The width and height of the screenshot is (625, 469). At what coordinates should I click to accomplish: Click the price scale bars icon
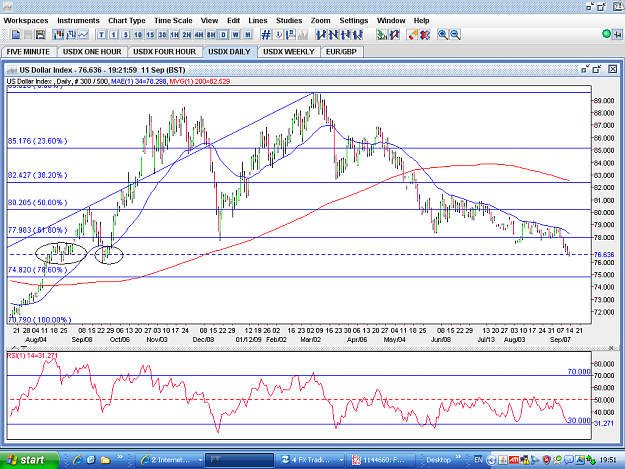pos(291,35)
